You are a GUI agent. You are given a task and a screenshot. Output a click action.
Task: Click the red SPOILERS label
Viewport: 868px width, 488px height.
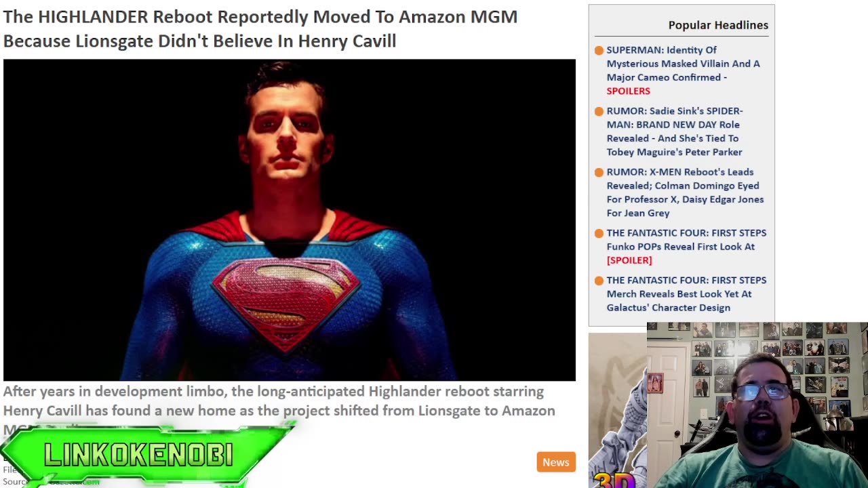click(x=628, y=91)
